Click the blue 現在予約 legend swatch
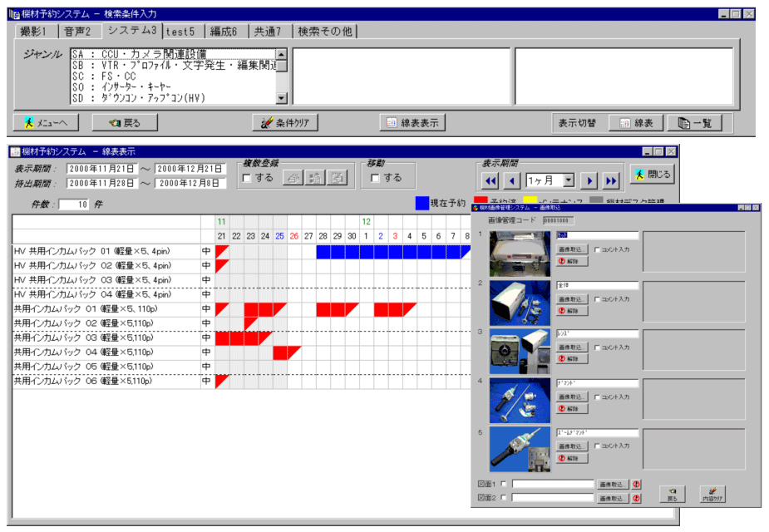Image resolution: width=769 pixels, height=532 pixels. point(421,204)
